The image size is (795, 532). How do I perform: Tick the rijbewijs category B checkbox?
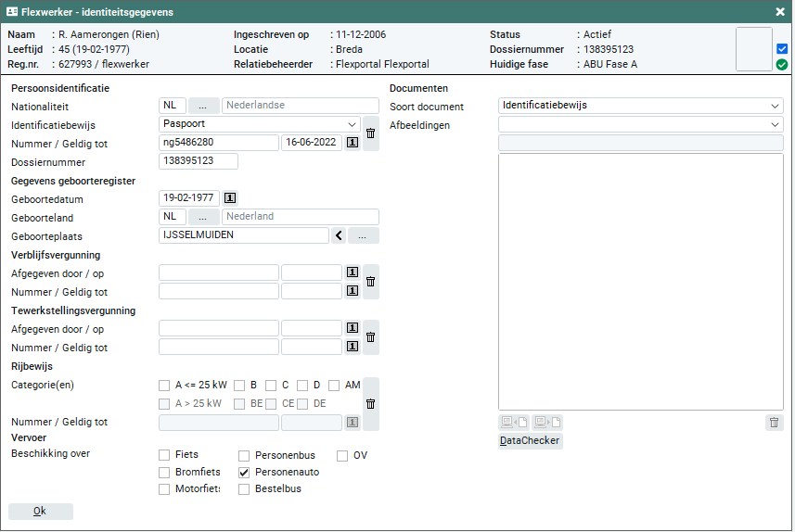tap(239, 386)
